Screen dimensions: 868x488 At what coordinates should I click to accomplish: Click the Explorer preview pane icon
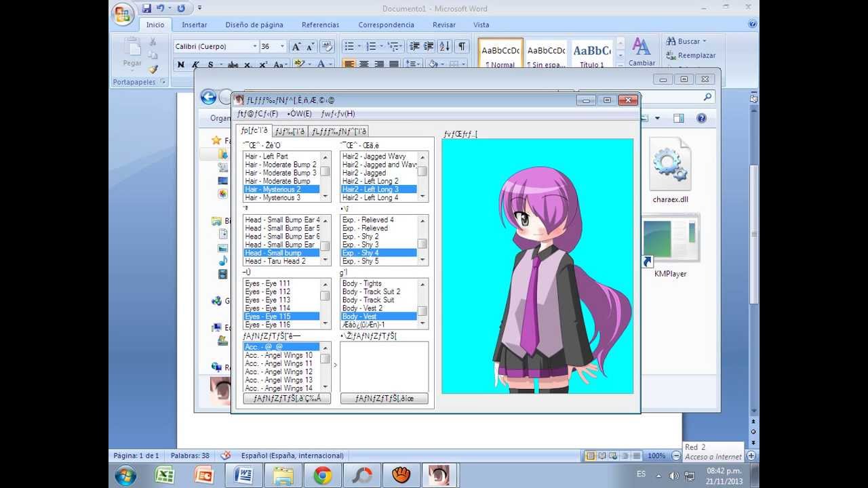click(x=679, y=118)
